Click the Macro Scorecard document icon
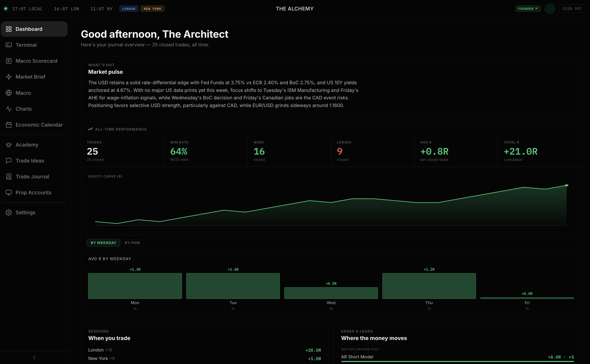 click(x=9, y=61)
